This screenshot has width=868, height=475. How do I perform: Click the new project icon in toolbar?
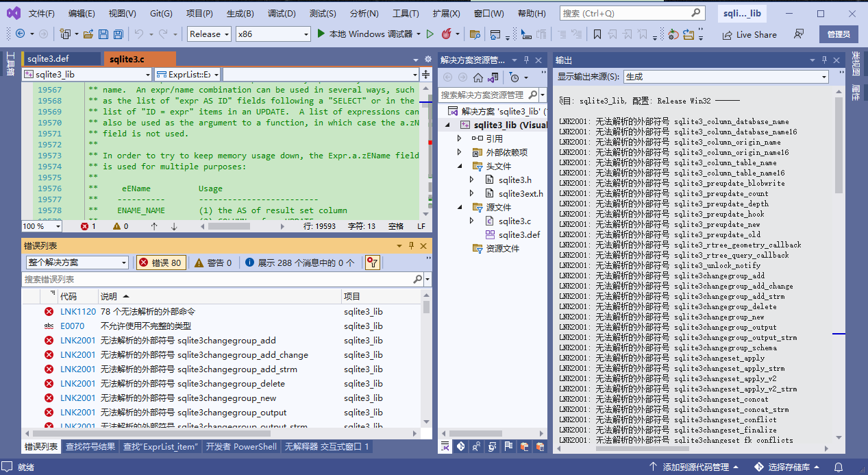point(66,34)
